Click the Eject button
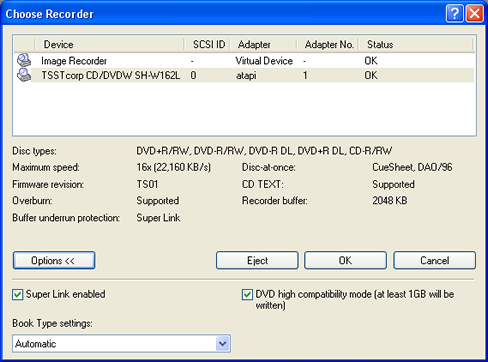Screen dimensions: 488x362 tap(257, 260)
